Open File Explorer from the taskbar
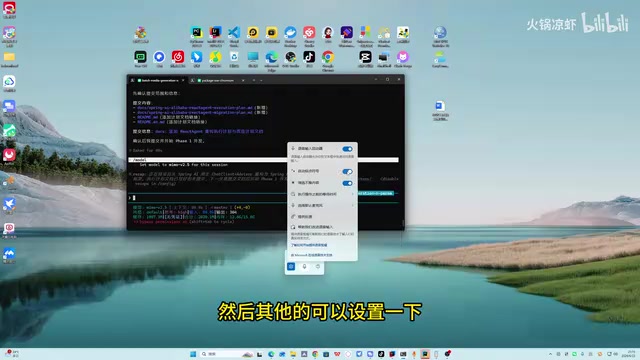The width and height of the screenshot is (640, 360). click(x=293, y=354)
